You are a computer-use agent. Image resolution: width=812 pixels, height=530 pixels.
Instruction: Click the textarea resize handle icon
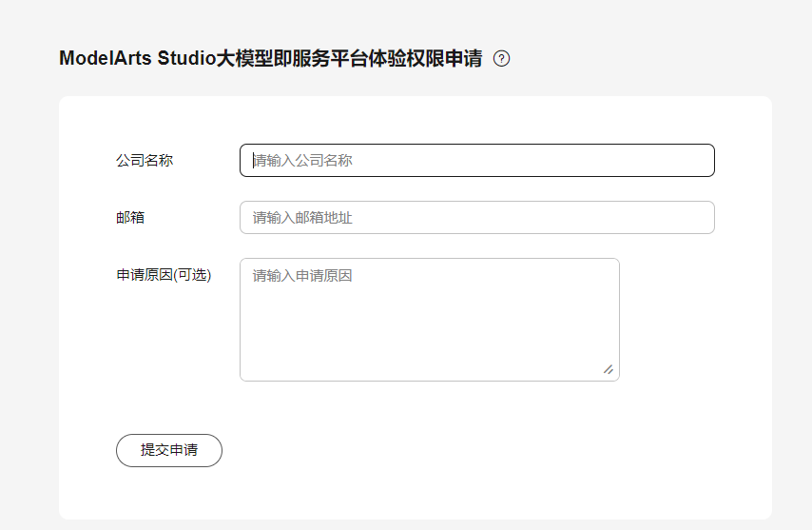609,369
